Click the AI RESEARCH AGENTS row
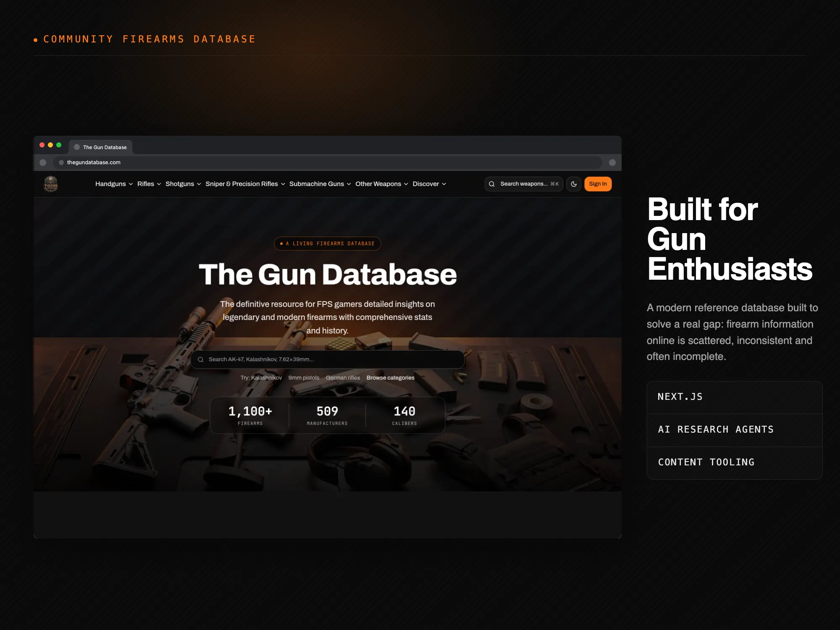 coord(735,430)
